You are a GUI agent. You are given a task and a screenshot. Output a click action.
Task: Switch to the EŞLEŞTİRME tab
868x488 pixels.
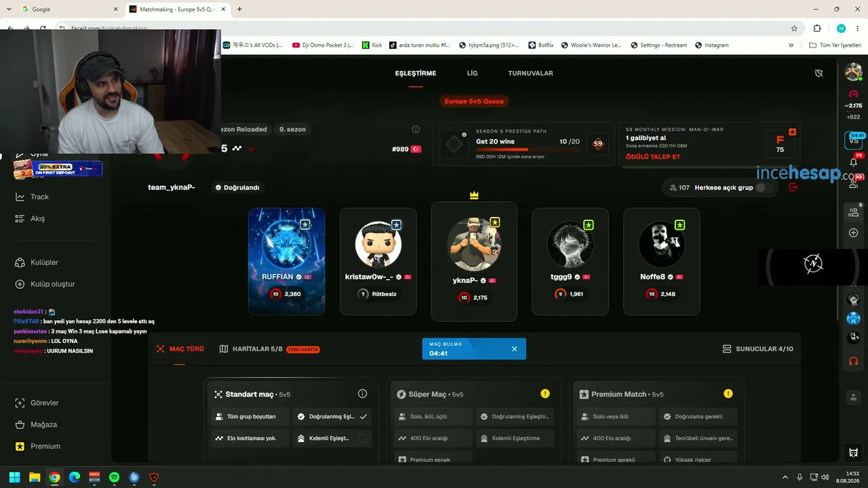[x=416, y=73]
